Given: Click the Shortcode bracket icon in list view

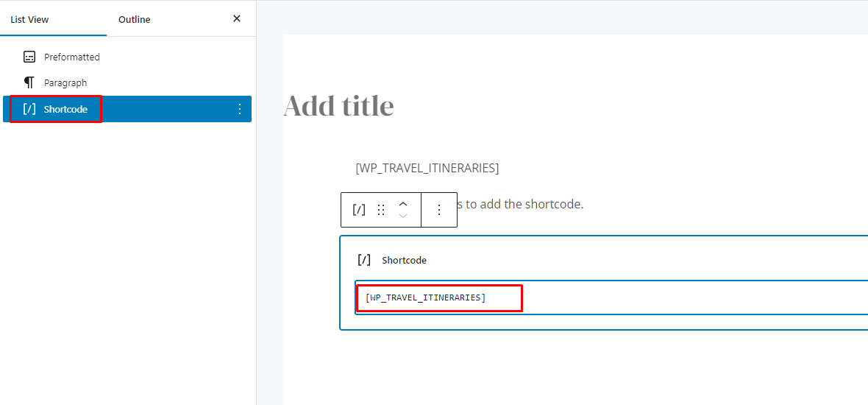Looking at the screenshot, I should pyautogui.click(x=29, y=109).
